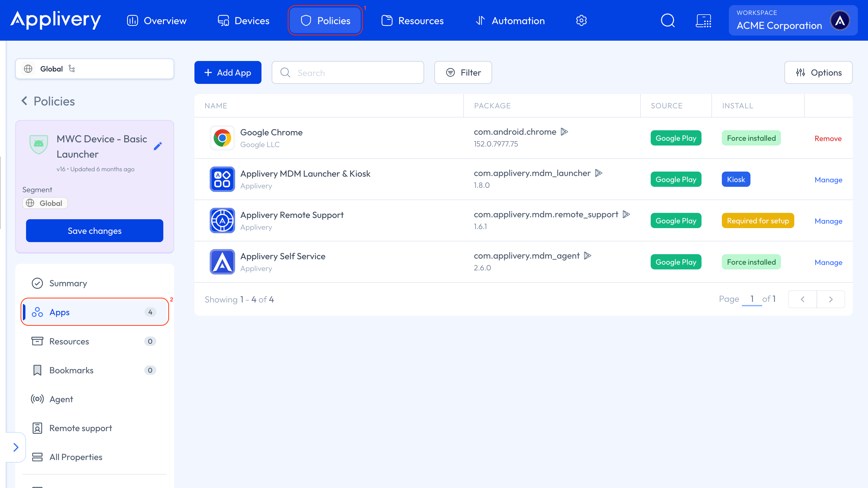Open the device console icon near workspace
This screenshot has width=868, height=488.
(703, 21)
